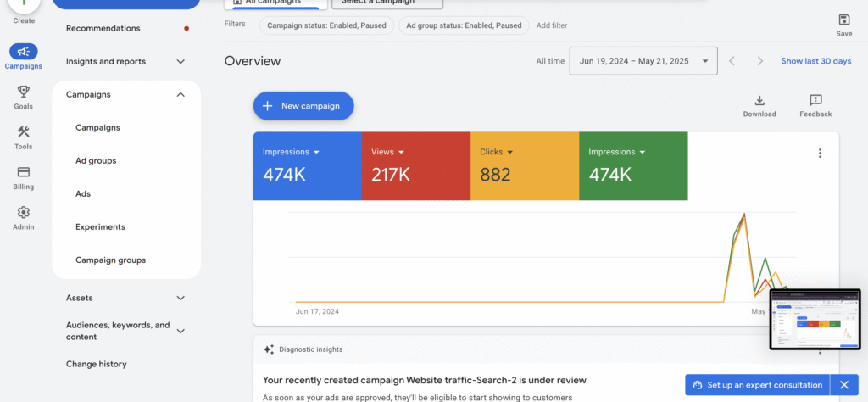Image resolution: width=868 pixels, height=402 pixels.
Task: Click the Download icon
Action: pyautogui.click(x=759, y=101)
